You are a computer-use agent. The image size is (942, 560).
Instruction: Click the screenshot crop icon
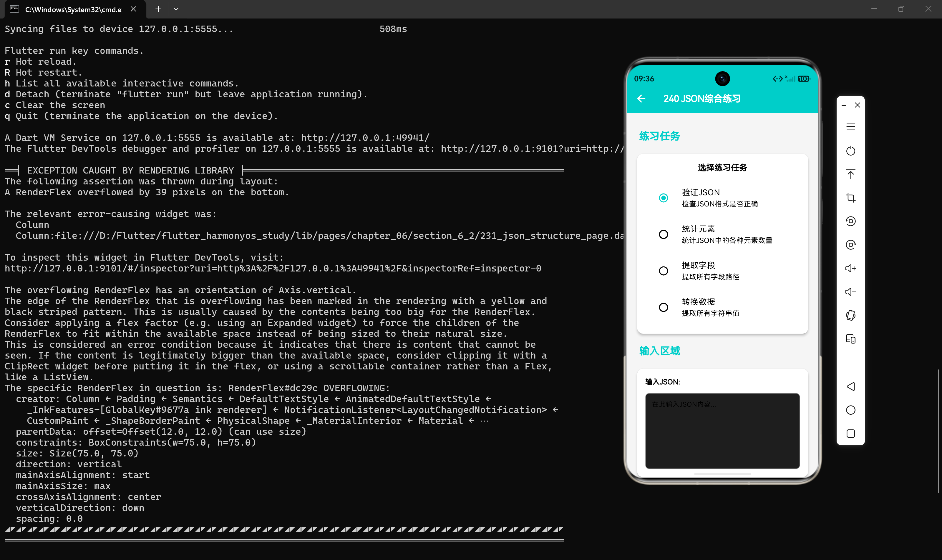850,198
